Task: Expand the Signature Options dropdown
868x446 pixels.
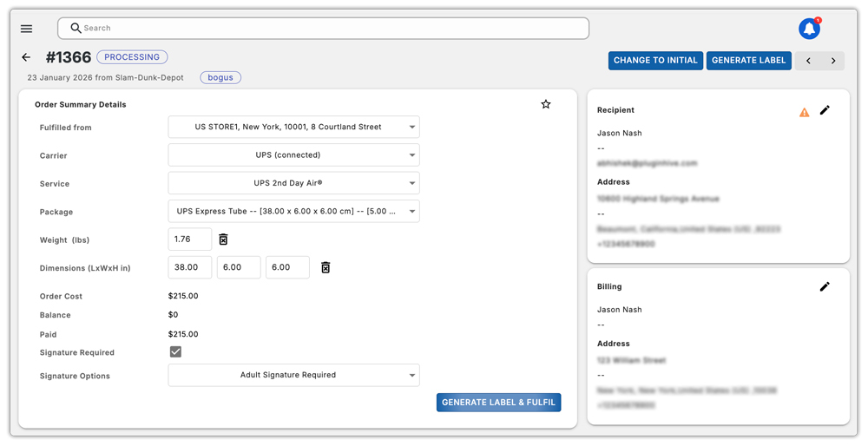Action: pyautogui.click(x=293, y=375)
